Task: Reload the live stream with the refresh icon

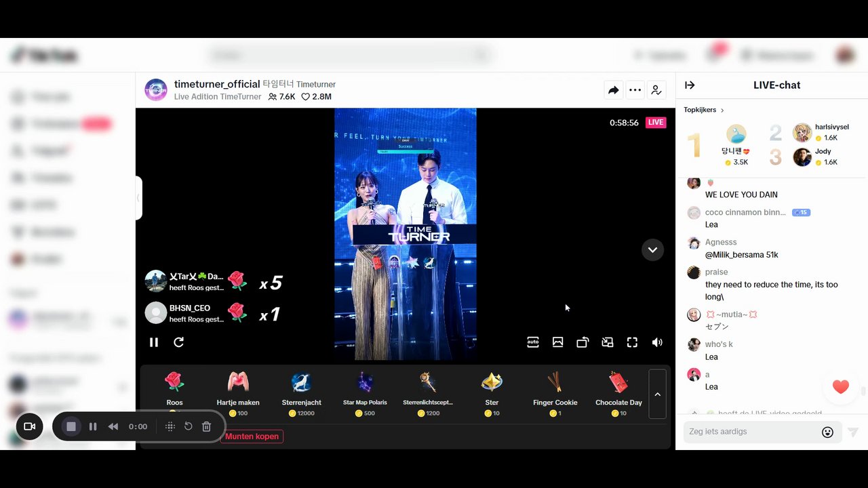Action: click(x=179, y=342)
